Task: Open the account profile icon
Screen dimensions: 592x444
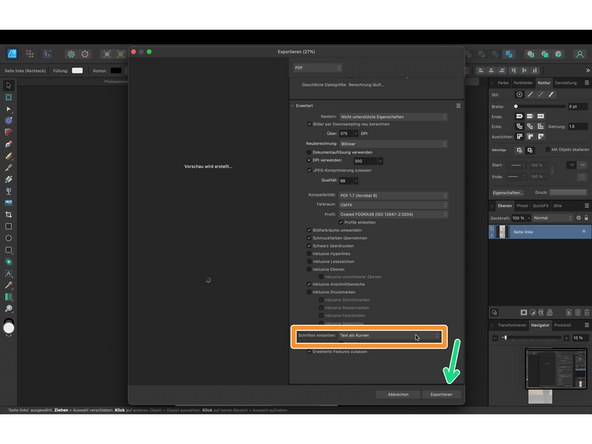Action: pyautogui.click(x=580, y=54)
